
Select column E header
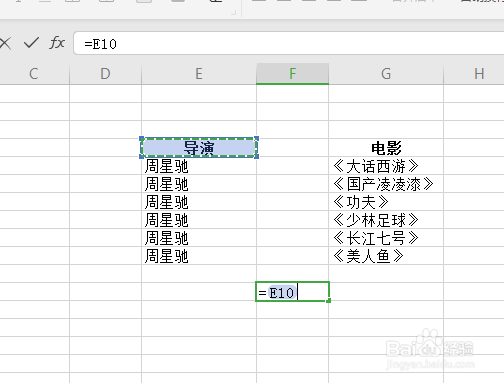click(199, 74)
